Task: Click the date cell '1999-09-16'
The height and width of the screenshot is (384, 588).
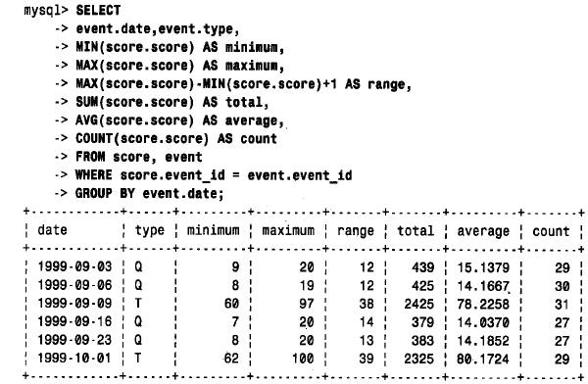Action: [74, 321]
